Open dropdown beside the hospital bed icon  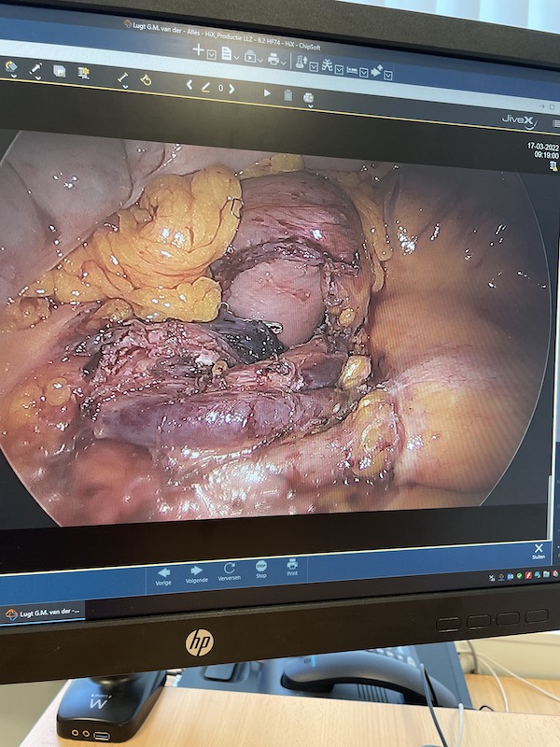pos(363,73)
